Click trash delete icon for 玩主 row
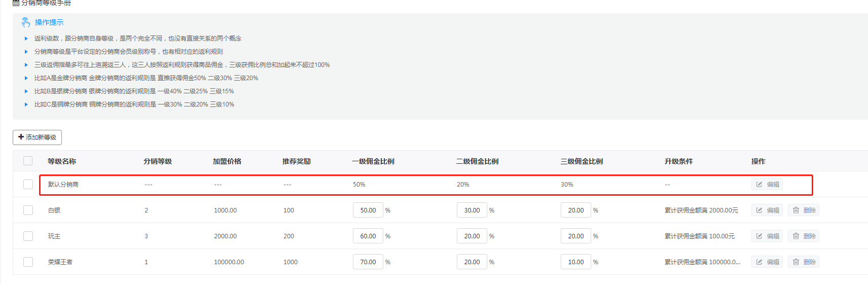868x284 pixels. 796,236
